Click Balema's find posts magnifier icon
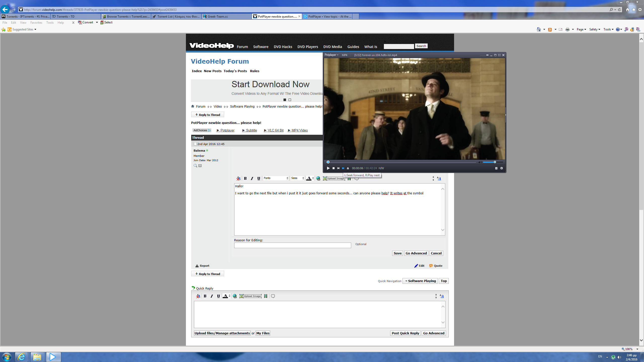Viewport: 644px width, 362px height. (195, 166)
